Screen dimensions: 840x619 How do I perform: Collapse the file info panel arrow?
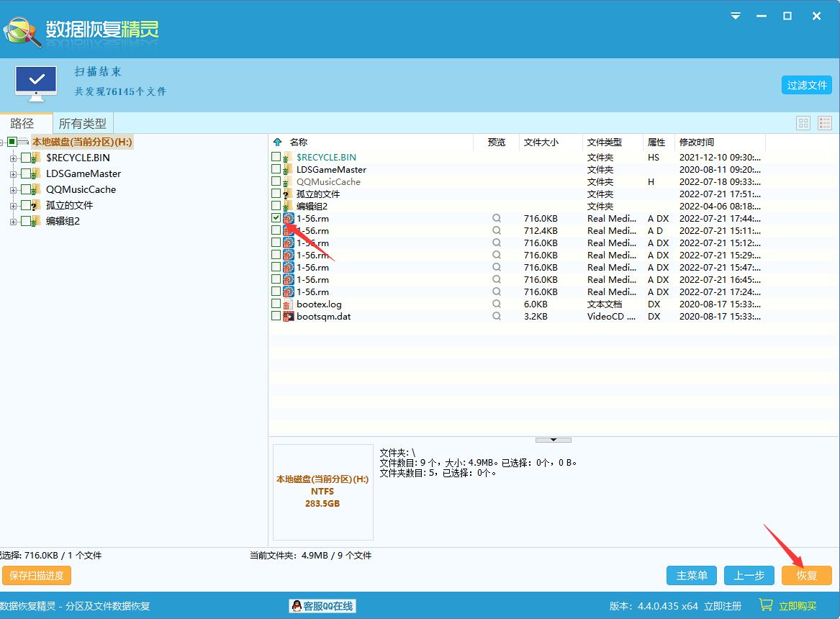tap(553, 439)
